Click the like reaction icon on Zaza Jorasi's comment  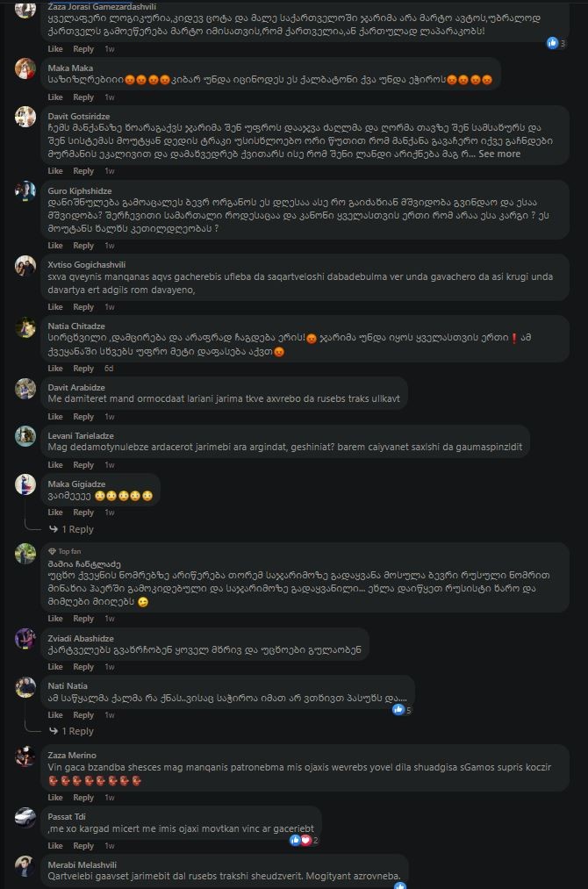[552, 42]
